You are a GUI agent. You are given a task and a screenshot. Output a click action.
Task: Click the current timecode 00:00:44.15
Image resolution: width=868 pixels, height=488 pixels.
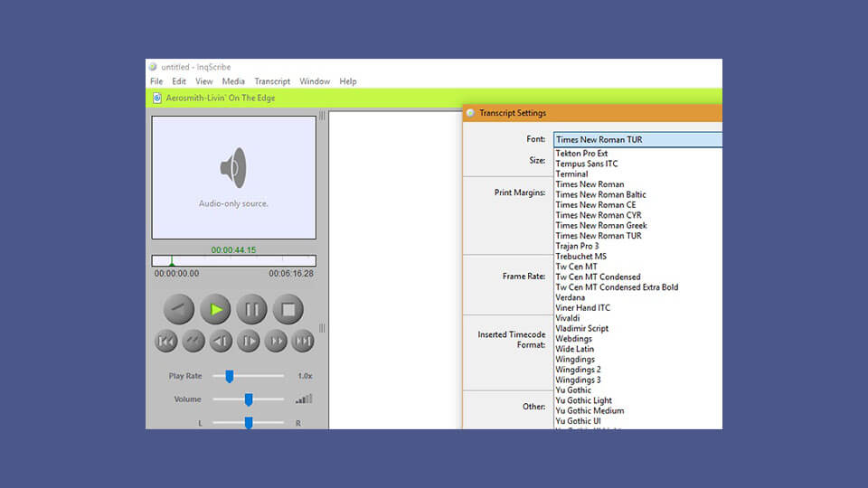pos(233,250)
